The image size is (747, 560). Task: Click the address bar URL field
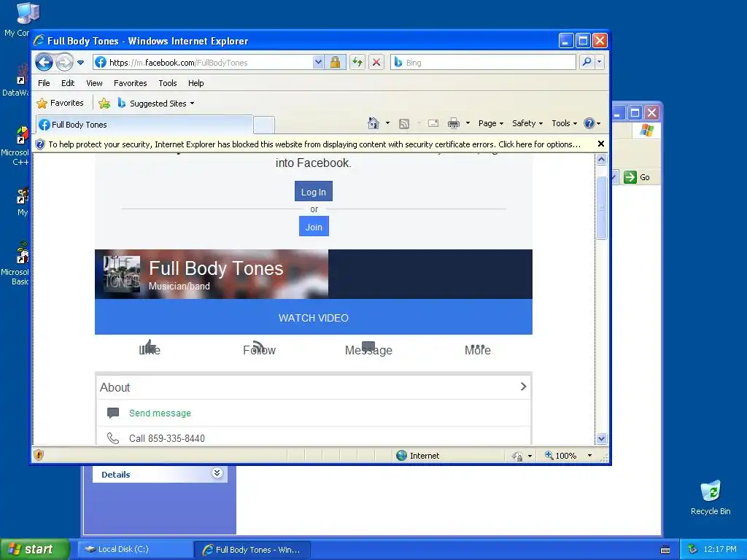pyautogui.click(x=203, y=63)
